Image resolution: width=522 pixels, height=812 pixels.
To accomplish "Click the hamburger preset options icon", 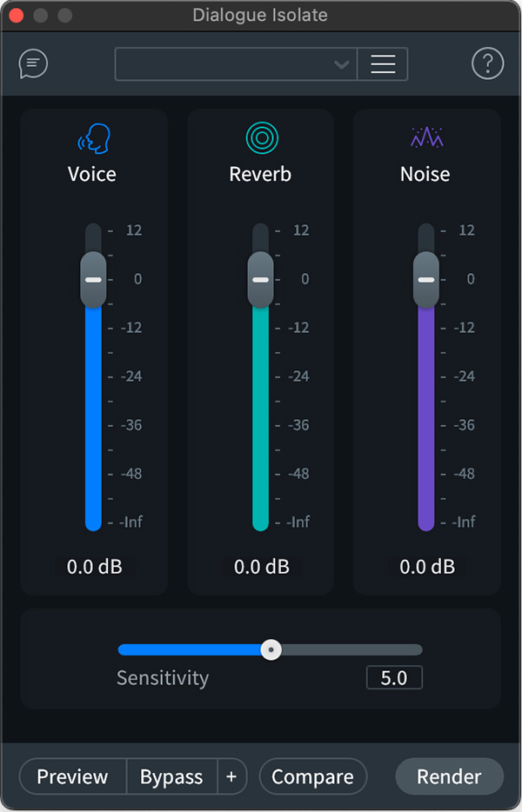I will pos(383,63).
